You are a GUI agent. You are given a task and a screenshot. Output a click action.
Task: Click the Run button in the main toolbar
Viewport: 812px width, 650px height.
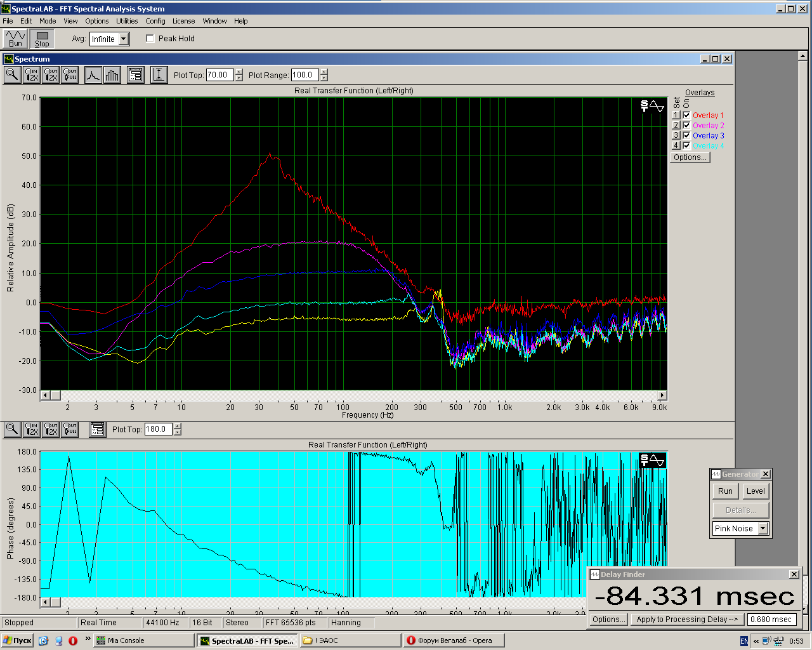[15, 39]
